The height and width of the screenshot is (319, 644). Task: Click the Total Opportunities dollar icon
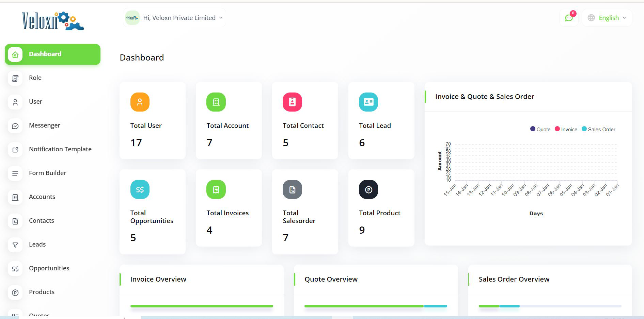pyautogui.click(x=140, y=189)
